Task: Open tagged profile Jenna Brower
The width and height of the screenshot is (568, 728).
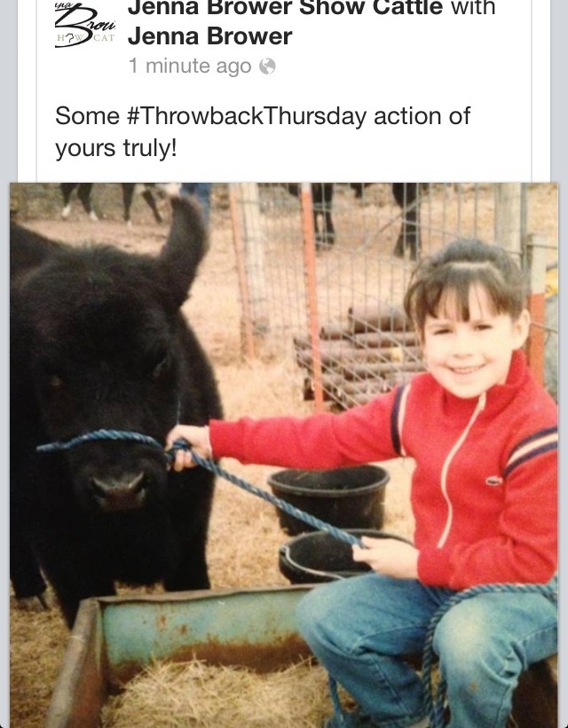Action: 210,36
